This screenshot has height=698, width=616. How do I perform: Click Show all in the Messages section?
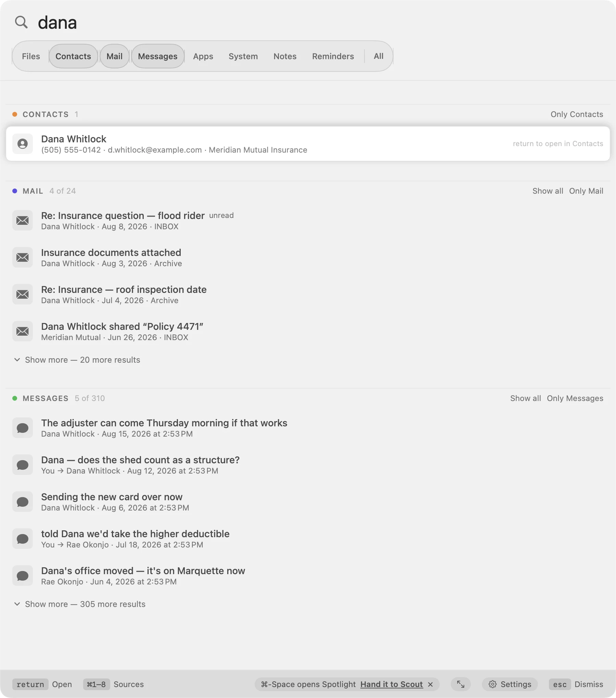[x=525, y=398]
